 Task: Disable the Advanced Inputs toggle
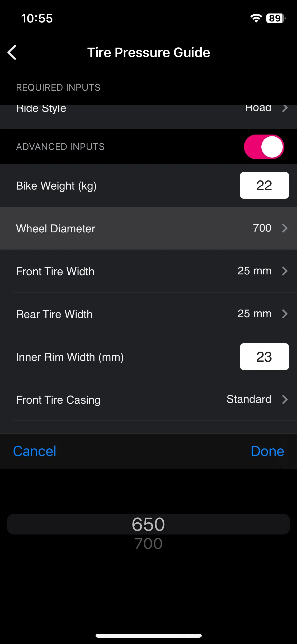(264, 147)
